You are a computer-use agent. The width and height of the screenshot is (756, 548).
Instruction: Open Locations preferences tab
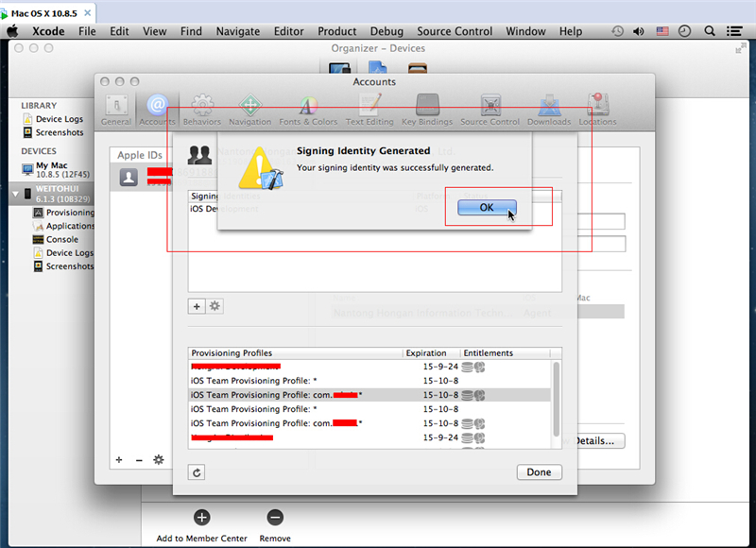click(597, 111)
